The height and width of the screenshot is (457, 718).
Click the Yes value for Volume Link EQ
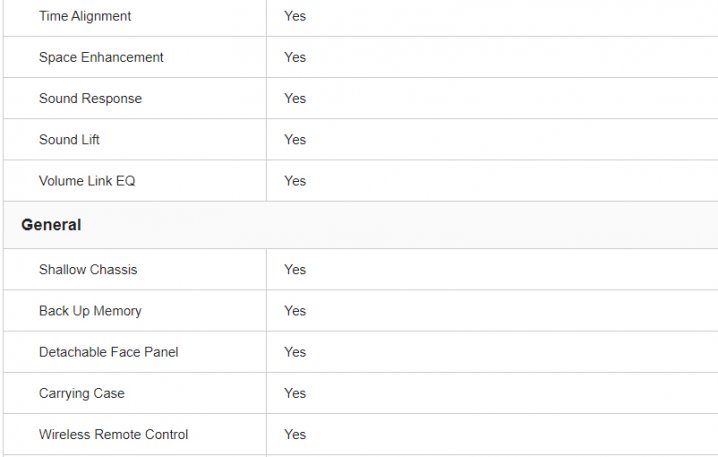coord(295,180)
